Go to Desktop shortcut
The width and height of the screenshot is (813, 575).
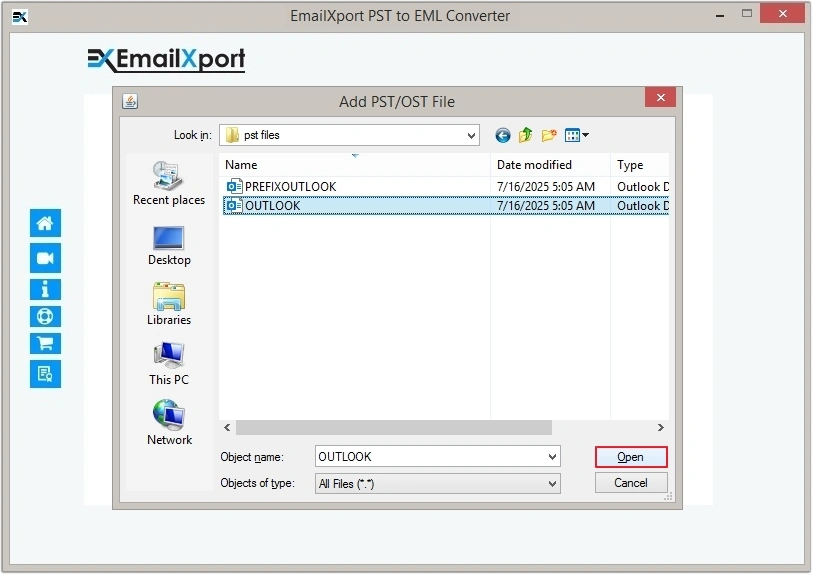click(169, 246)
